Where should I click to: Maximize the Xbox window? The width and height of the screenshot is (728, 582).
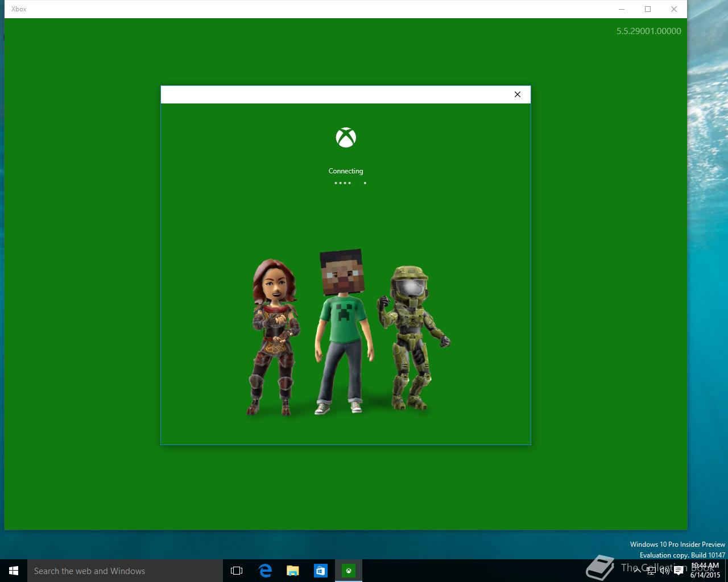pyautogui.click(x=648, y=9)
